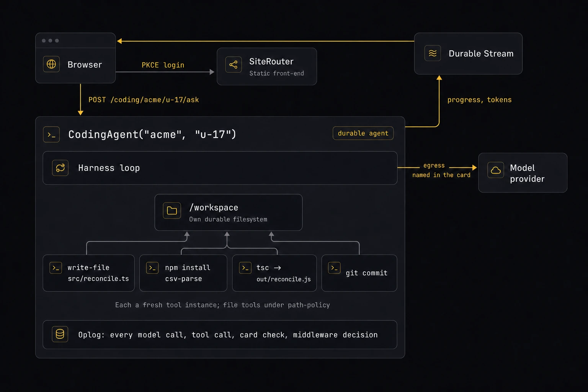The image size is (588, 392).
Task: Click the loop icon in the Harness loop row
Action: point(60,168)
